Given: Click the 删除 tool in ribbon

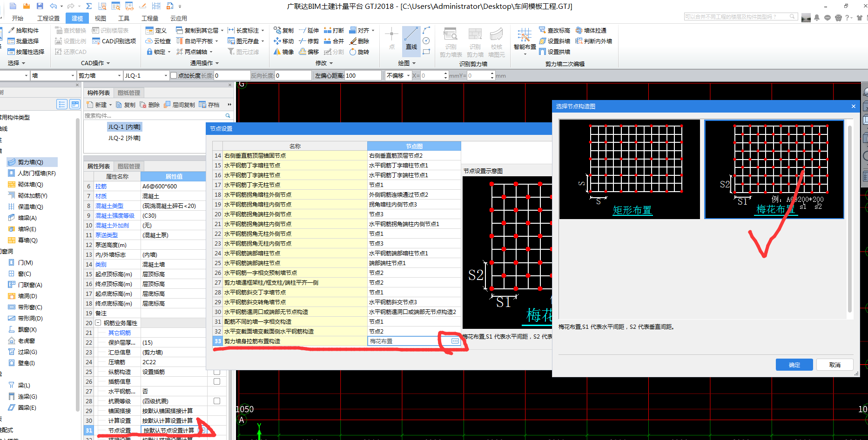Looking at the screenshot, I should point(359,41).
